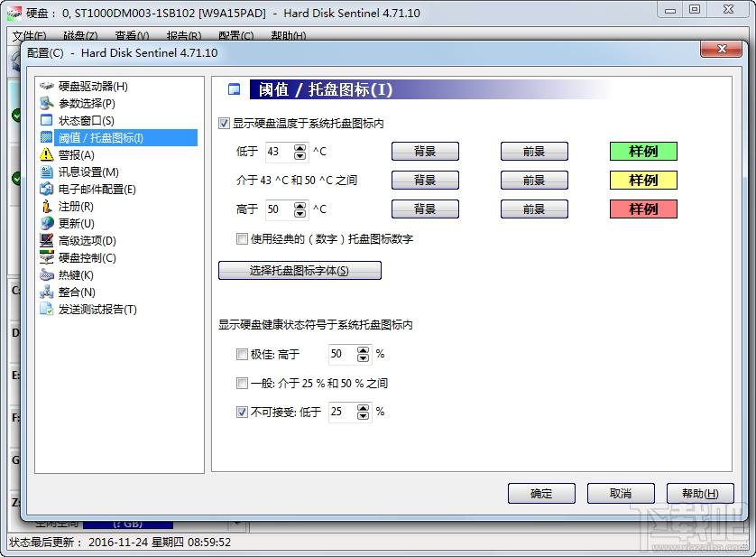Click the e-mail icon beside 电子邮件配置(E)
The height and width of the screenshot is (557, 756).
pos(47,190)
